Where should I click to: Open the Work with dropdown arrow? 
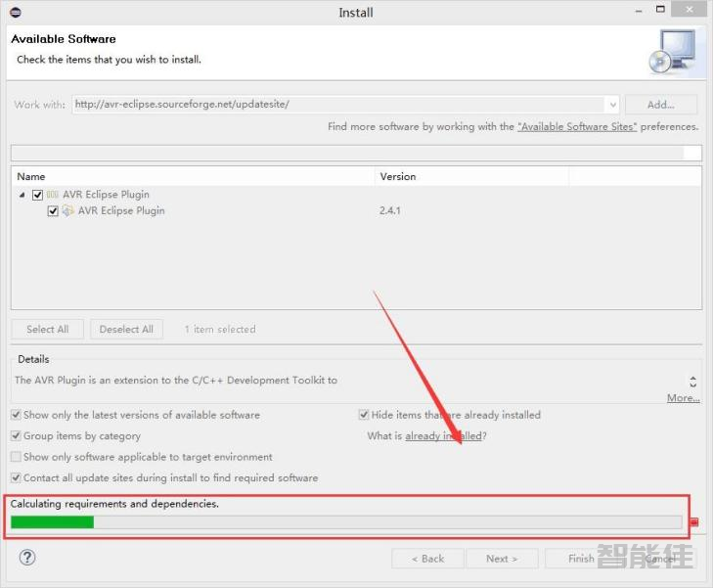(x=612, y=105)
